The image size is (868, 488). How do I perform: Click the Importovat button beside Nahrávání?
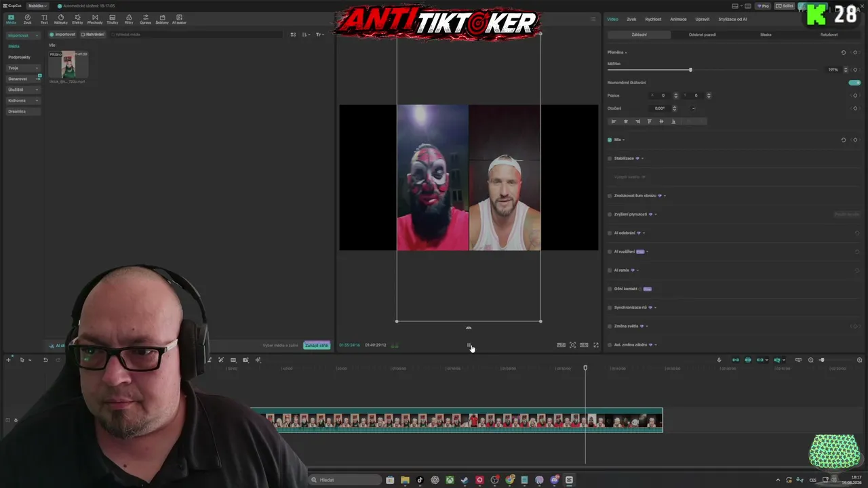(62, 35)
